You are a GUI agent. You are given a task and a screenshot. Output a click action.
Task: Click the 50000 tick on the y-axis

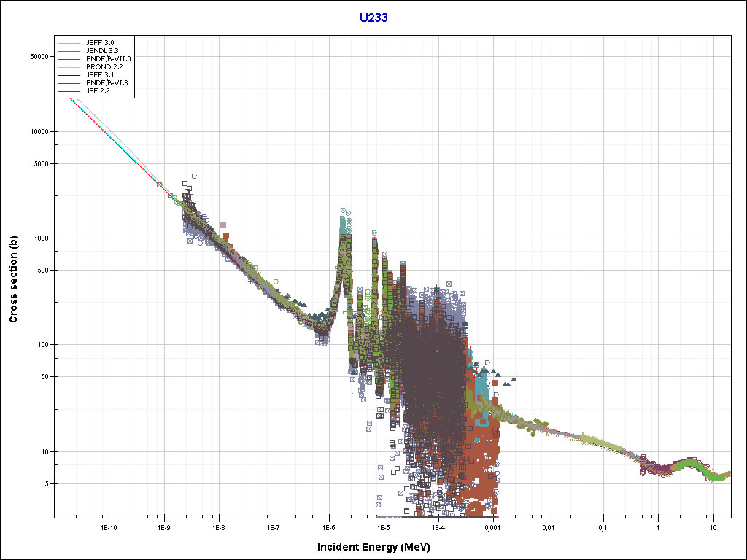coord(37,56)
